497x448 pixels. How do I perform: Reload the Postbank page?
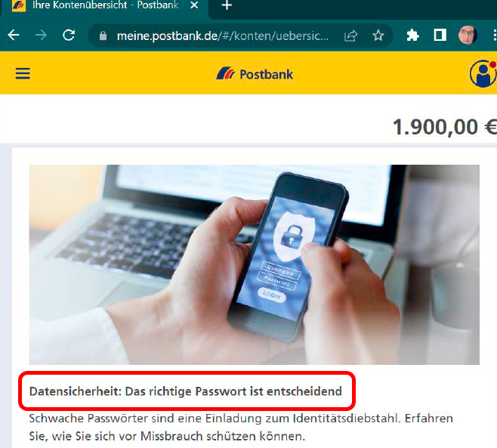tap(69, 35)
